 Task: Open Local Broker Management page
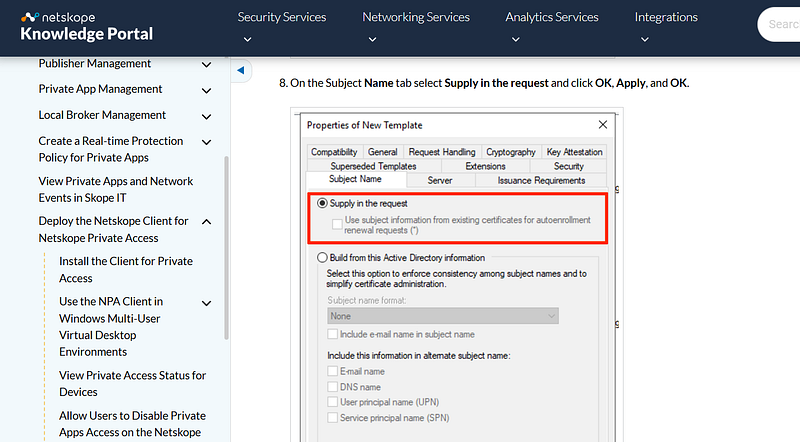click(102, 115)
